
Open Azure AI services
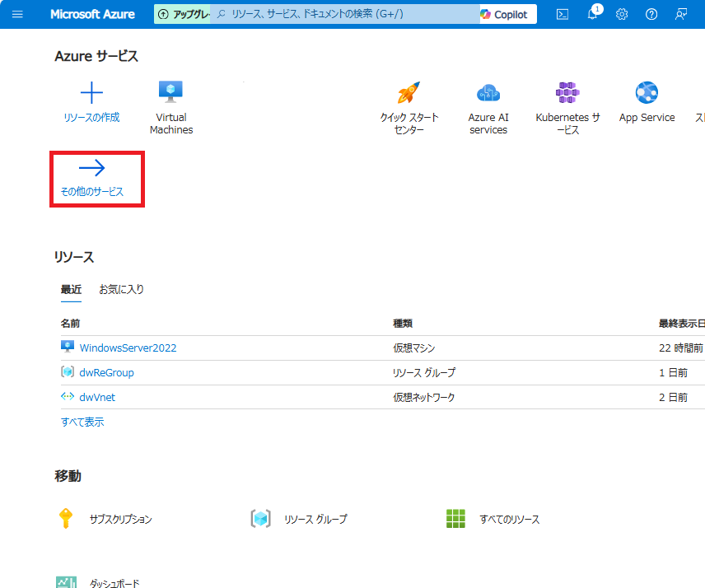tap(488, 108)
